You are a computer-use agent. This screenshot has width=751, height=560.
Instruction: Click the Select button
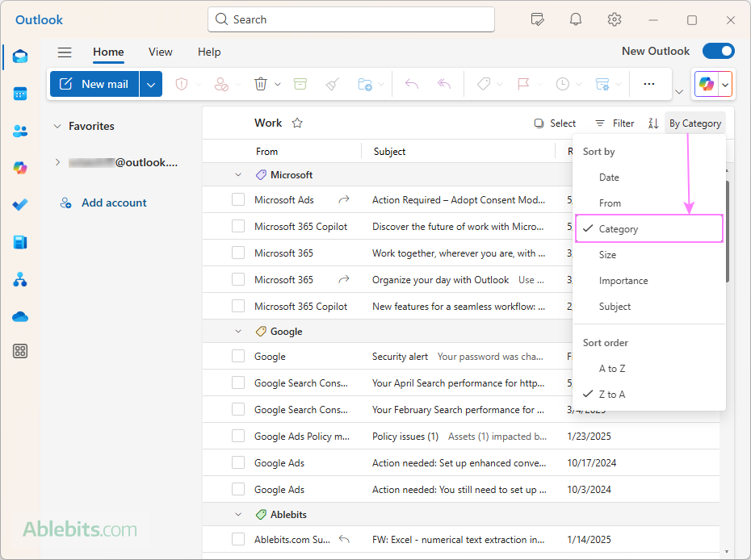pyautogui.click(x=555, y=123)
